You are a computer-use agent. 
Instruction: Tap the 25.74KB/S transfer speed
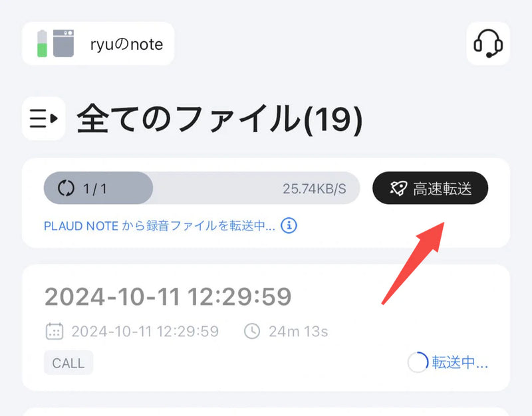pos(314,189)
